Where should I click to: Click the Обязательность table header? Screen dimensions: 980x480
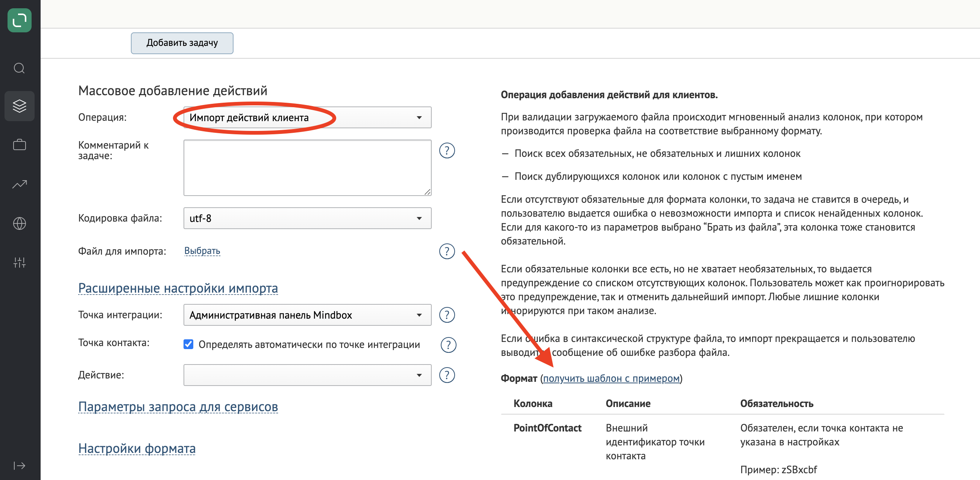(777, 404)
